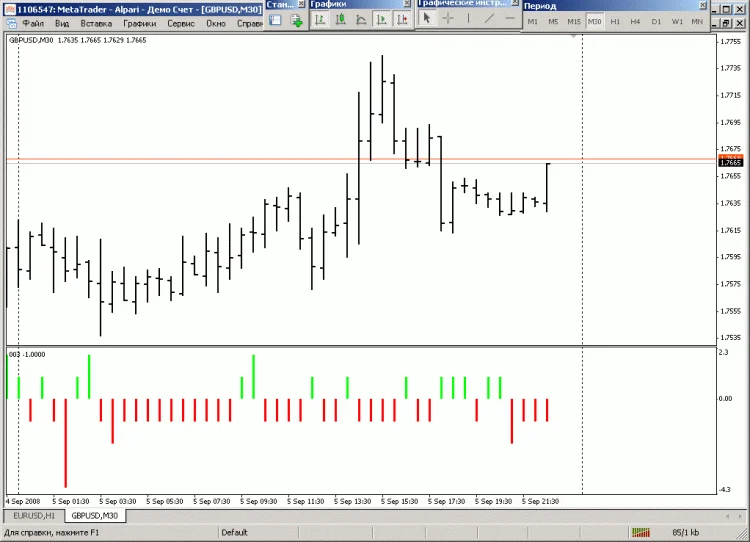Select the GBPUSD,M30 chart tab
Screen dimensions: 750x542
pos(95,516)
